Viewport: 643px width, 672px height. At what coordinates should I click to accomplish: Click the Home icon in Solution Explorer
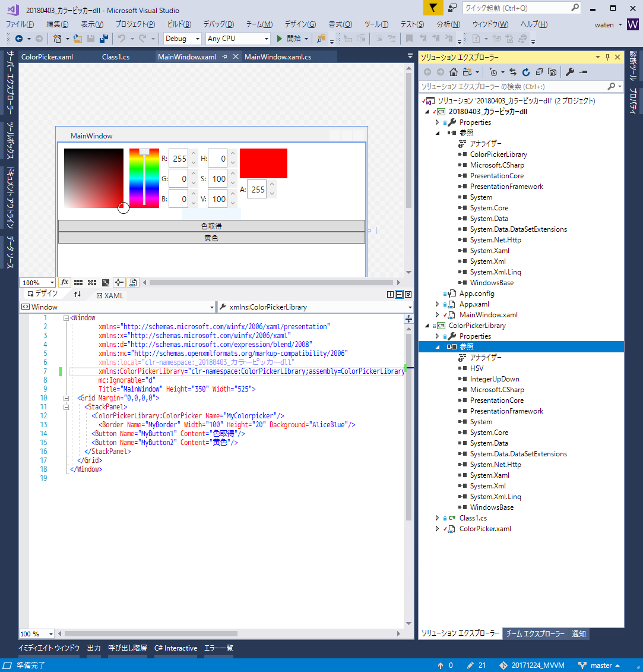coord(453,72)
